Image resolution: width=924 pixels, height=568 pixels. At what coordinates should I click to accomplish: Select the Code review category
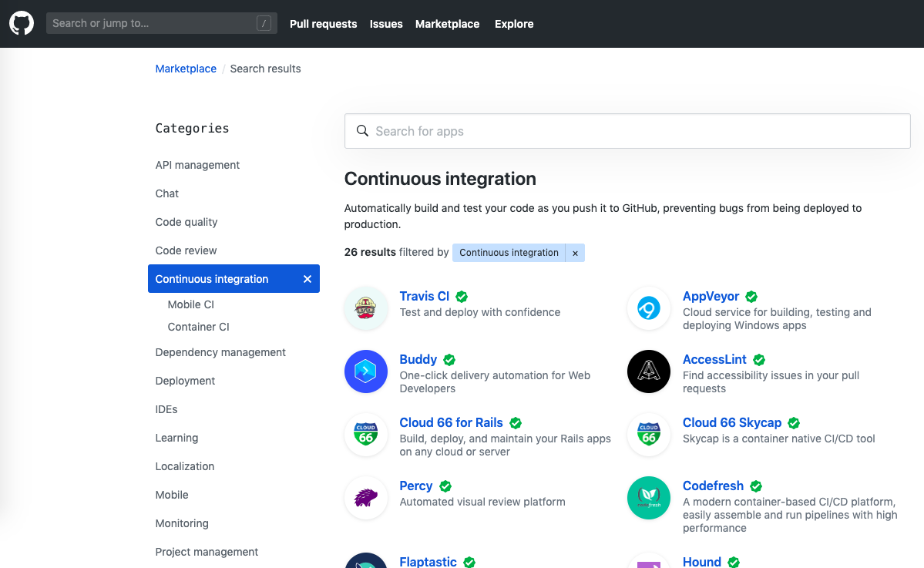[186, 250]
